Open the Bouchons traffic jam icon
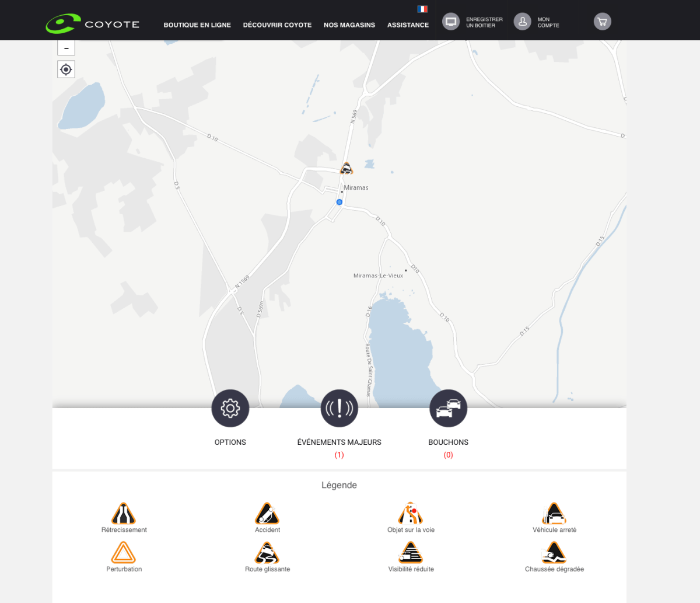 (448, 408)
